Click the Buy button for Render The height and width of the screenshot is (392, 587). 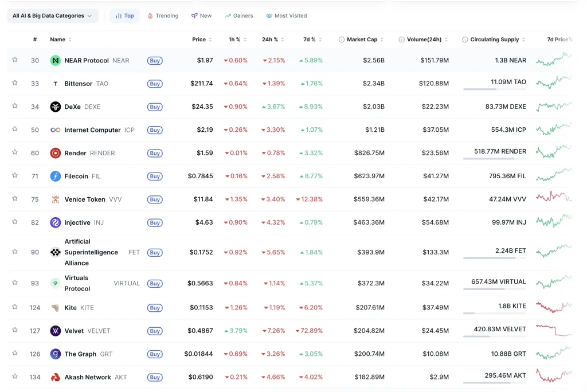coord(155,154)
